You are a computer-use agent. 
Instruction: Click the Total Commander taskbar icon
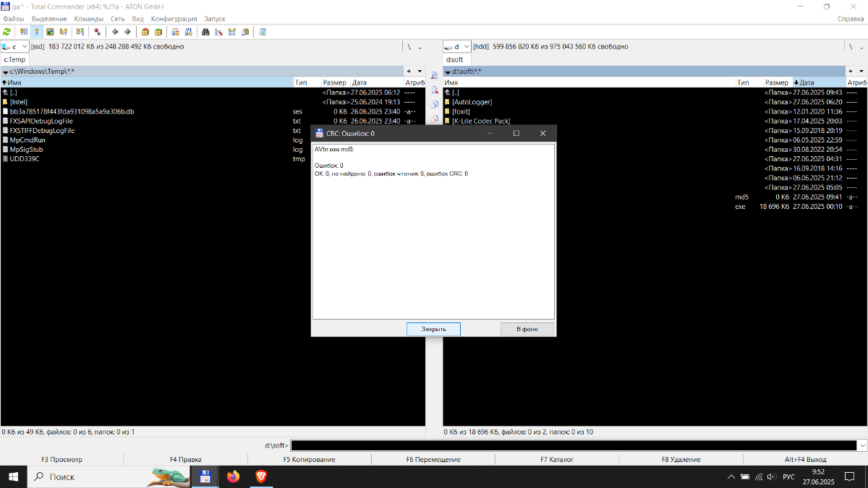point(205,476)
